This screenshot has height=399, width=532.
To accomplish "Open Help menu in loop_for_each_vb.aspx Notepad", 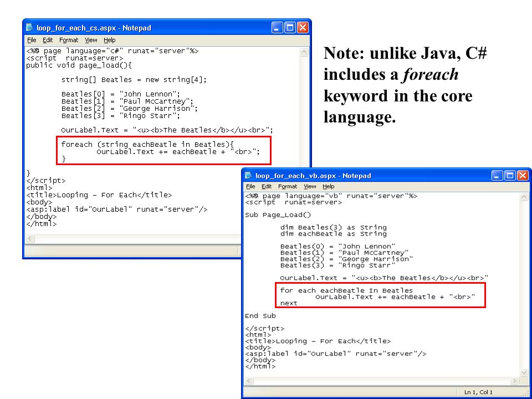I will (329, 186).
